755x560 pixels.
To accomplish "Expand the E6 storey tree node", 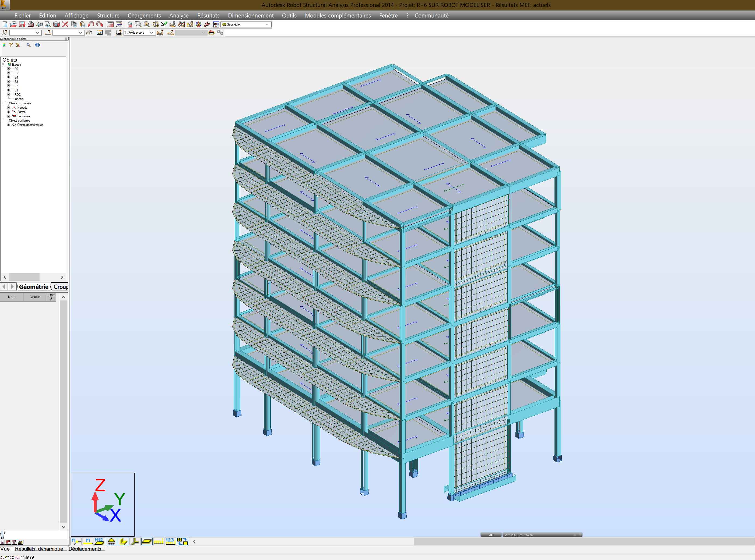I will click(x=9, y=69).
